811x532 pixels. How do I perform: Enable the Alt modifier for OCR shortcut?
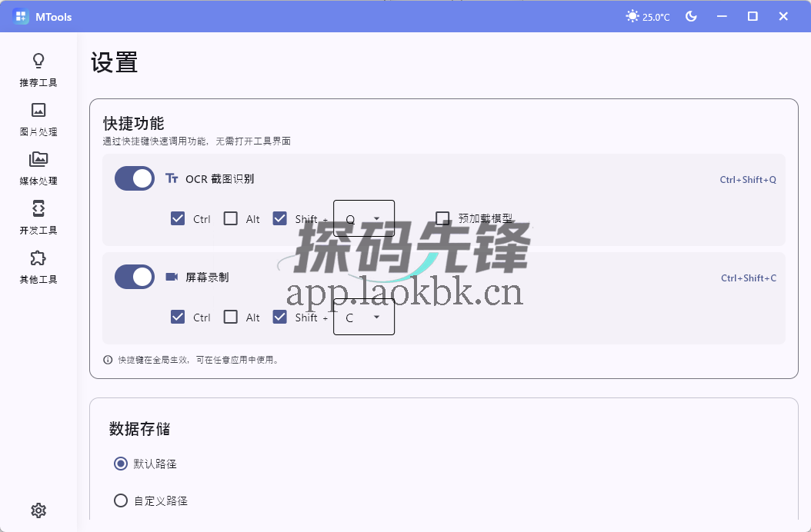tap(229, 218)
